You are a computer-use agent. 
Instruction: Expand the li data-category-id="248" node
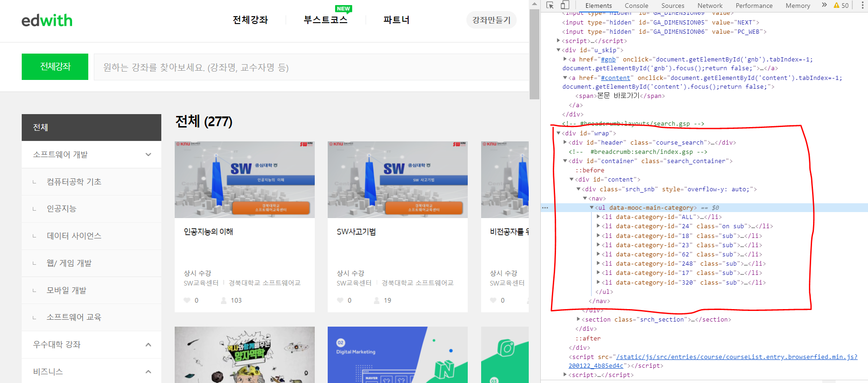click(x=598, y=263)
